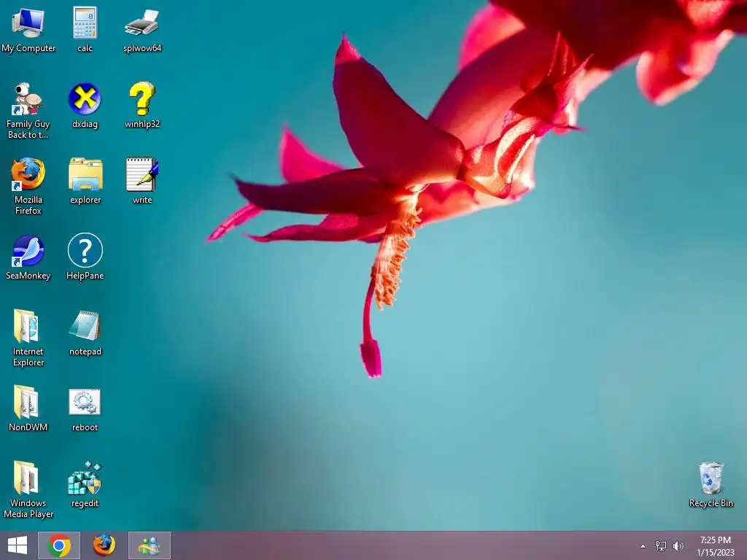Open Firefox from the taskbar

coord(104,545)
